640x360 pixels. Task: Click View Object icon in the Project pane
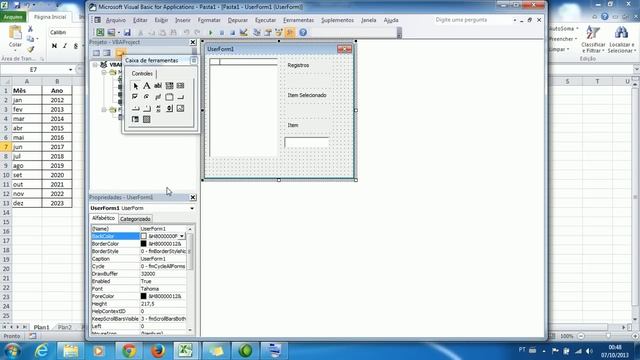107,53
